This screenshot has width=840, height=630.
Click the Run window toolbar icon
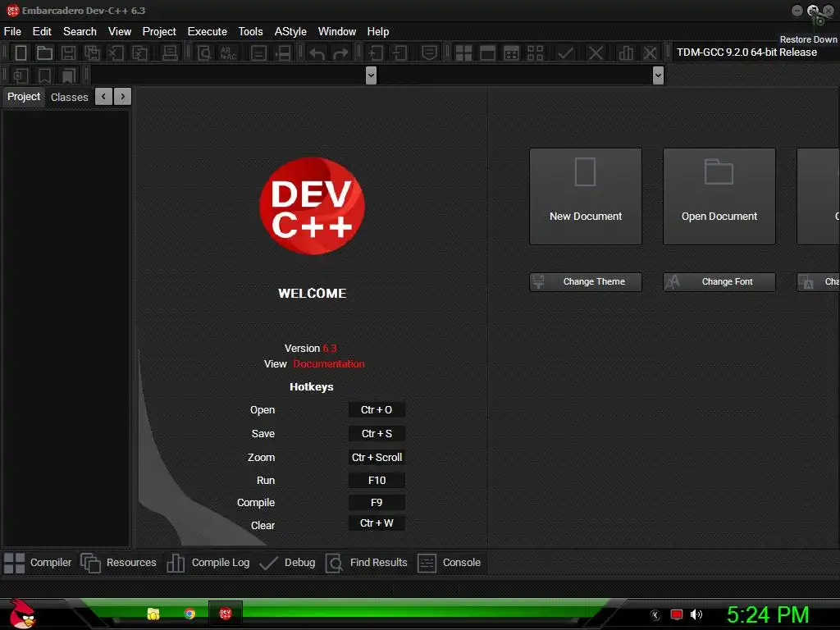click(487, 53)
